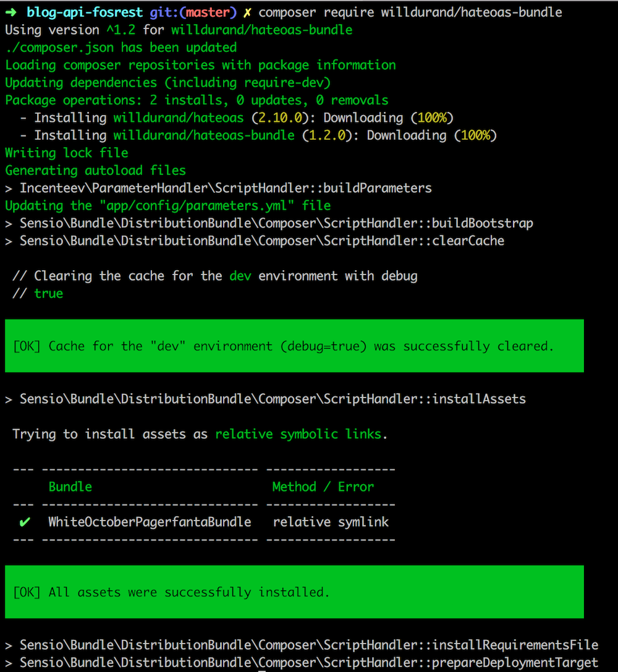The image size is (618, 672).
Task: Click 'WhiteOctoberPagerfantaBundle' table cell
Action: coord(150,522)
